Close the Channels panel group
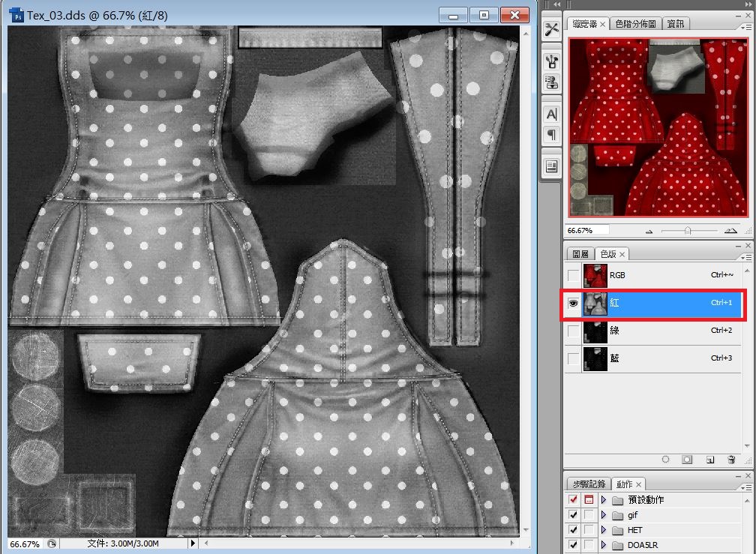Image resolution: width=756 pixels, height=554 pixels. tap(748, 246)
